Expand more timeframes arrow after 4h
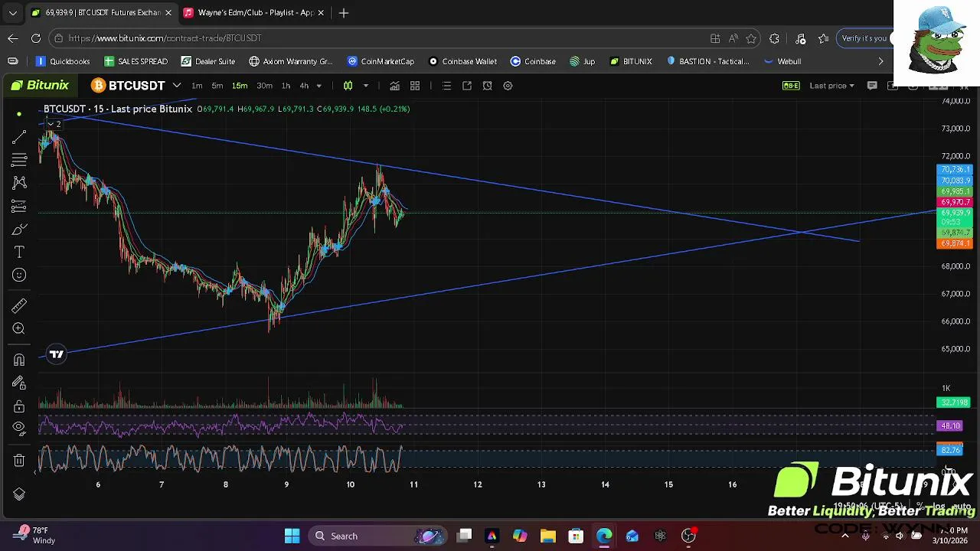 tap(319, 86)
